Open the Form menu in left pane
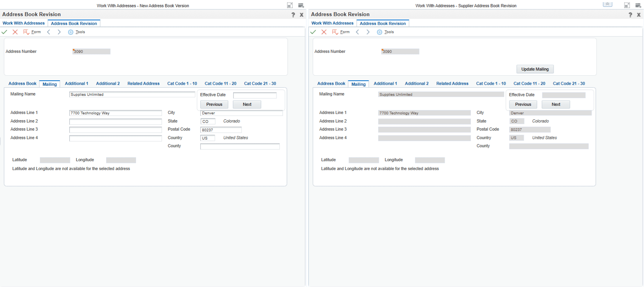This screenshot has width=644, height=287. click(x=32, y=32)
